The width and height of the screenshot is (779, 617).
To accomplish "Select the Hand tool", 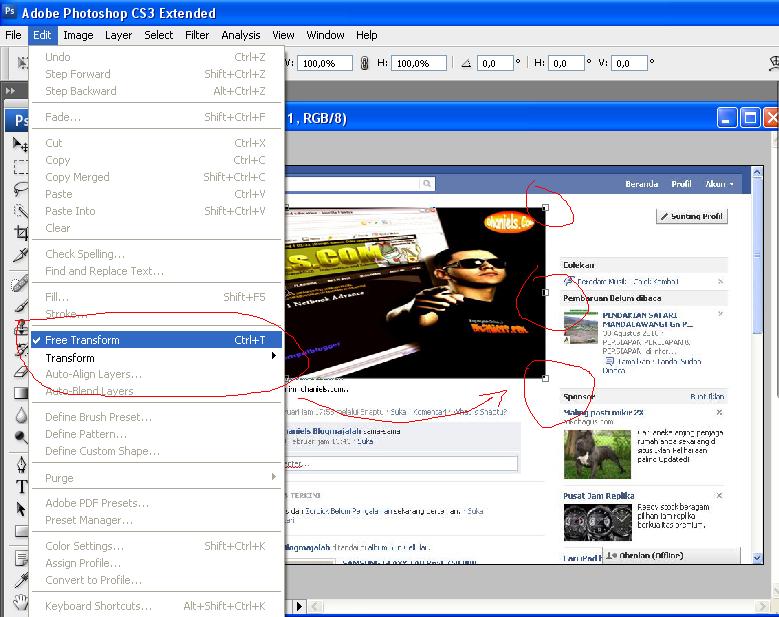I will click(20, 602).
